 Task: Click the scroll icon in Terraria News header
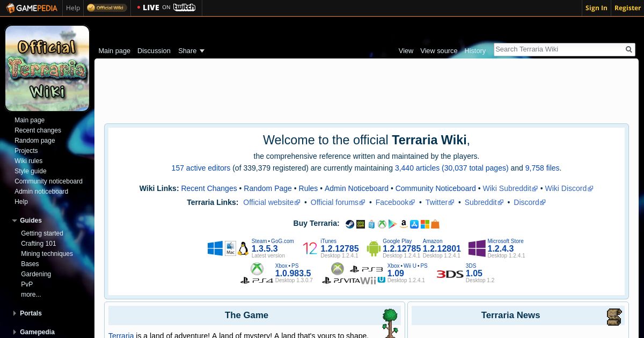tap(614, 317)
